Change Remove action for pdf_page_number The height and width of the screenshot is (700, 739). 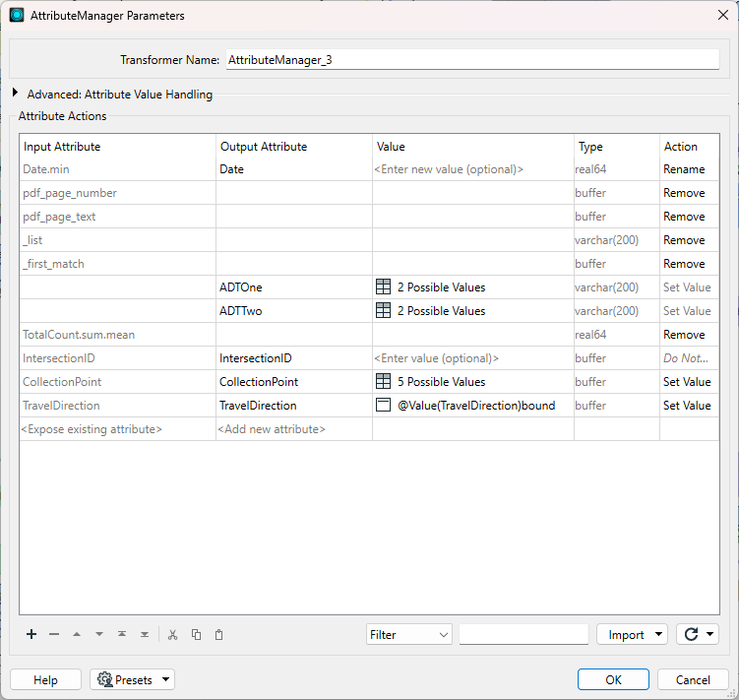coord(689,193)
